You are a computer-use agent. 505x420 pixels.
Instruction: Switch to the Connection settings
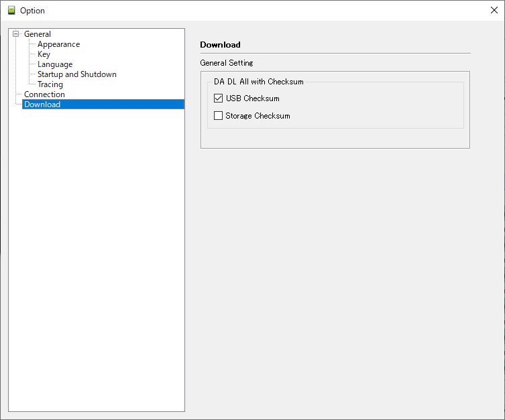coord(44,94)
